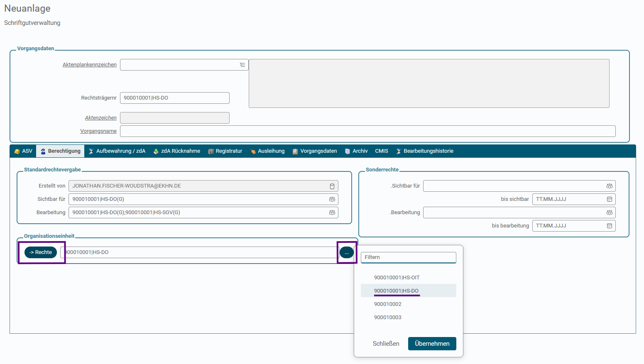Select the Berechtigung tab

(x=60, y=151)
